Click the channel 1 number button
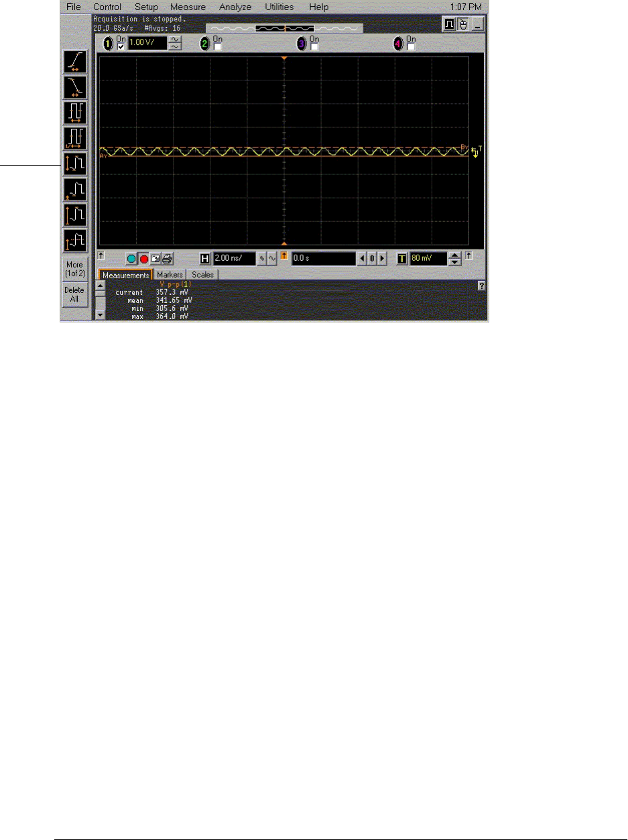The height and width of the screenshot is (840, 628). (x=107, y=44)
